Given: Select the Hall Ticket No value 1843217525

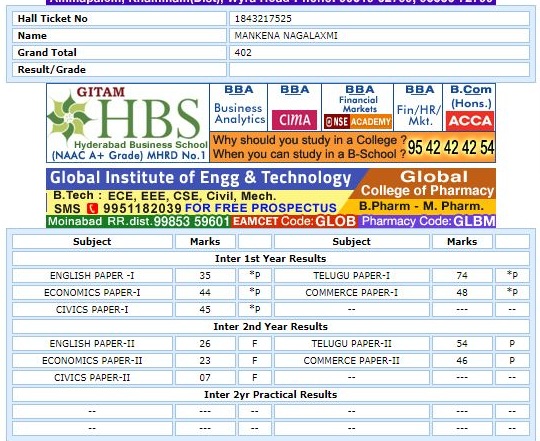Looking at the screenshot, I should 263,19.
